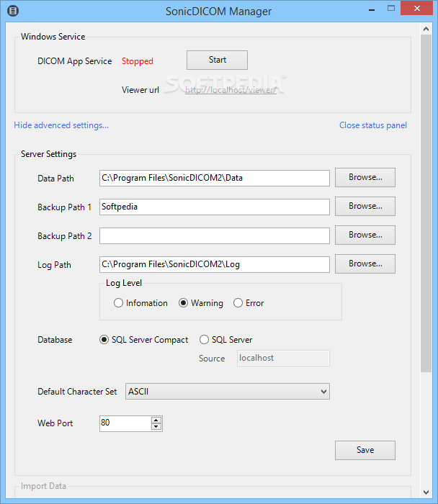Viewport: 438px width, 504px height.
Task: Click the Server Settings group title
Action: tap(48, 154)
